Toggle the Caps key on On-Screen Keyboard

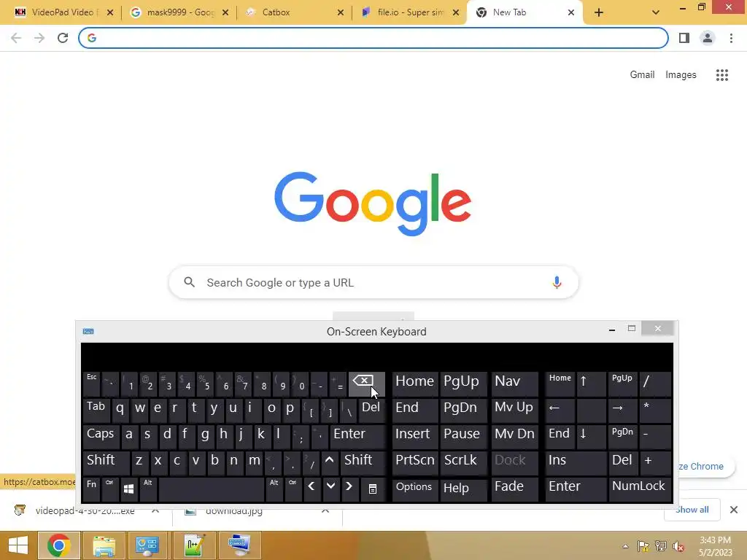(x=101, y=436)
